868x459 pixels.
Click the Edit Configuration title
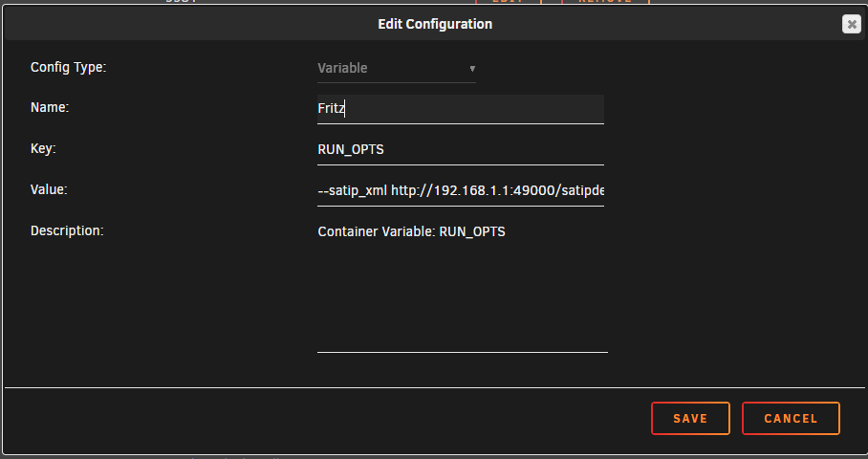435,24
